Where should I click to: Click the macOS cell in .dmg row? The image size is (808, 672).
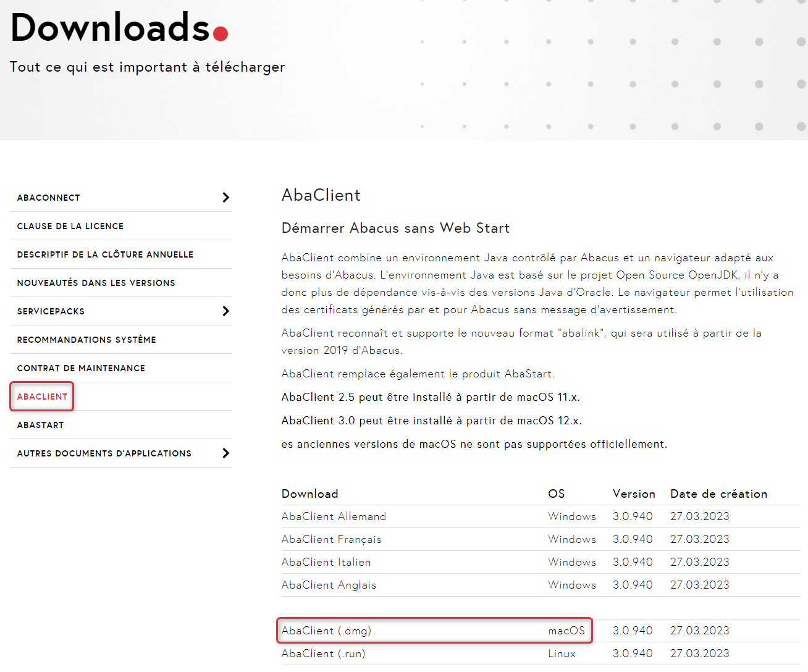pos(566,631)
